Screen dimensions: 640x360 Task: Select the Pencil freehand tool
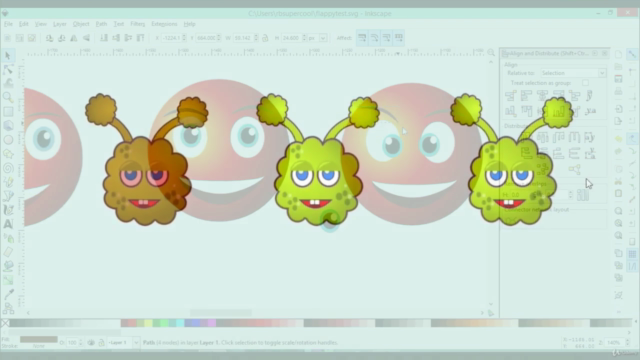point(8,182)
